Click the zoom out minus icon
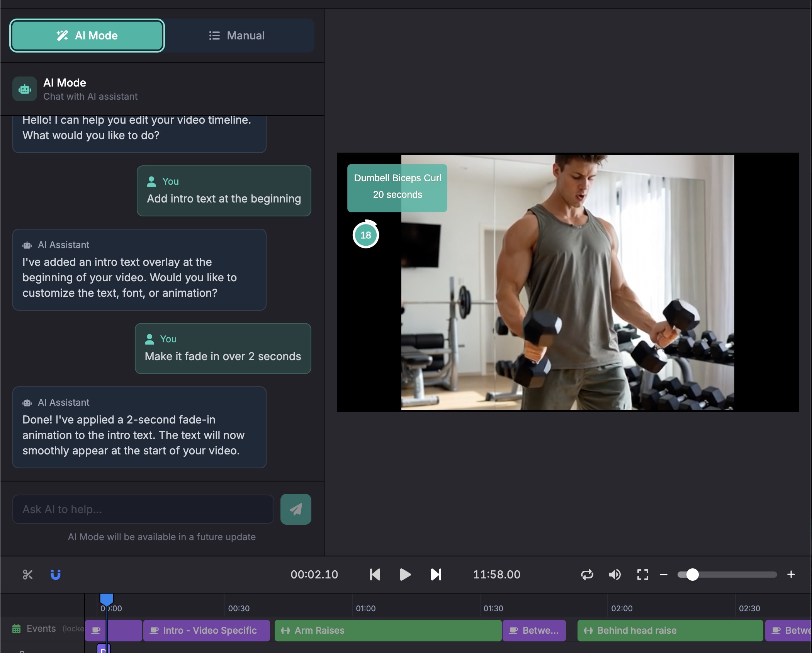 coord(664,575)
